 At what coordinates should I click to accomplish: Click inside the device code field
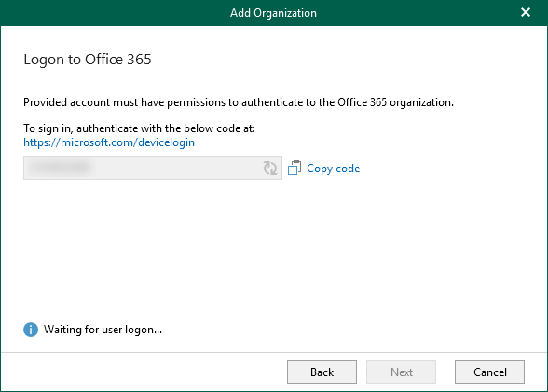pos(153,169)
